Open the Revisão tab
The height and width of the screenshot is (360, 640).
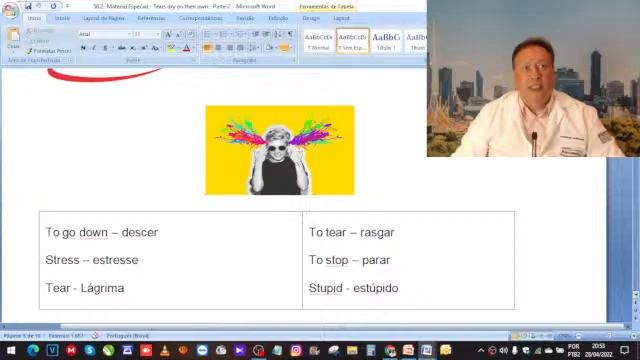click(245, 18)
